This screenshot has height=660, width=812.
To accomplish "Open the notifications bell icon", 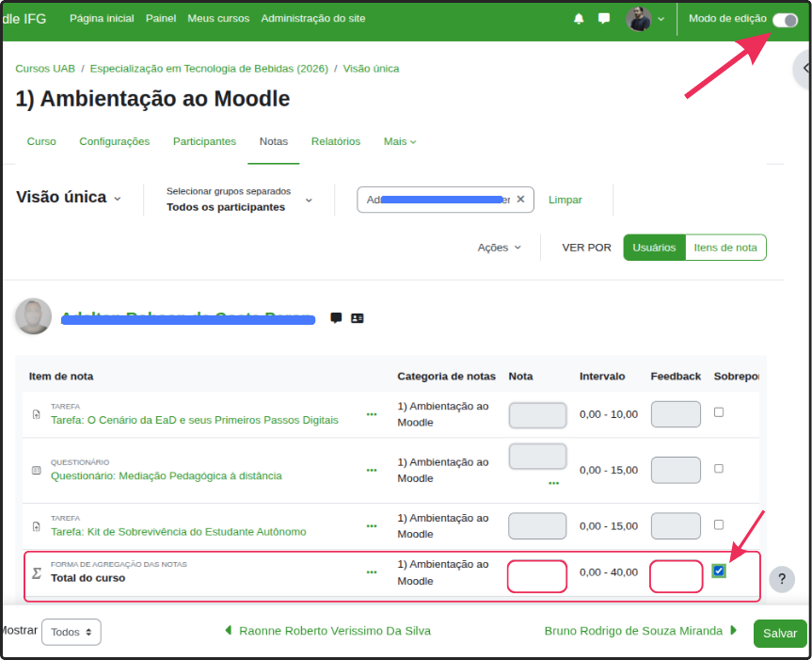I will point(579,18).
